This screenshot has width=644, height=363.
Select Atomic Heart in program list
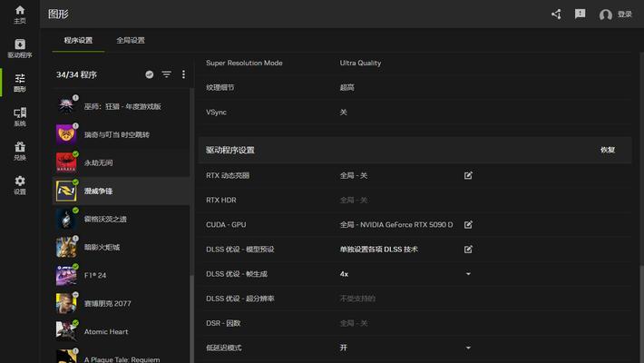coord(122,331)
